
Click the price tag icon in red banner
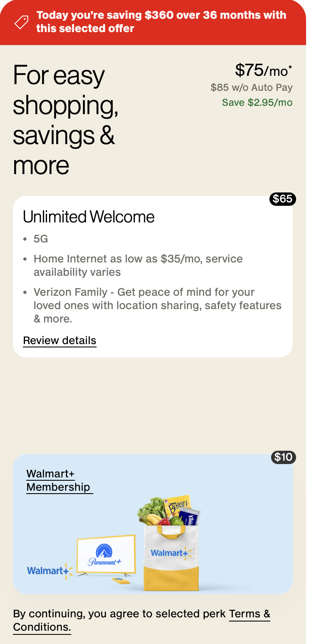coord(22,22)
